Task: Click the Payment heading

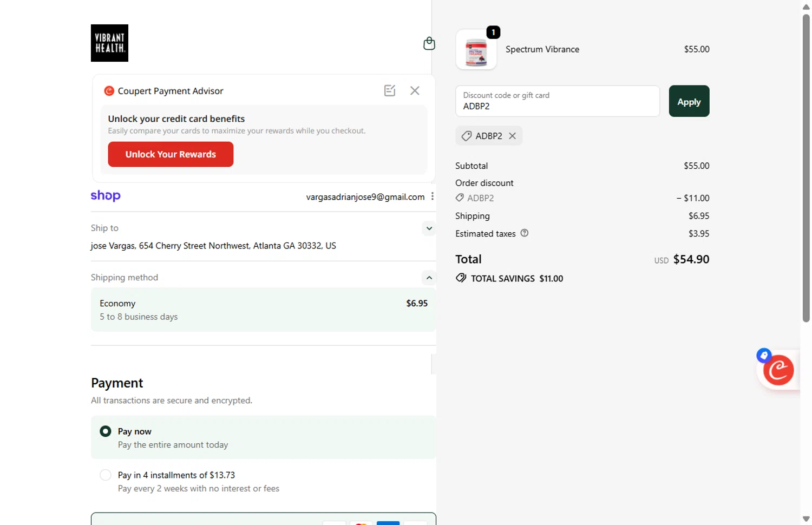Action: pyautogui.click(x=117, y=383)
